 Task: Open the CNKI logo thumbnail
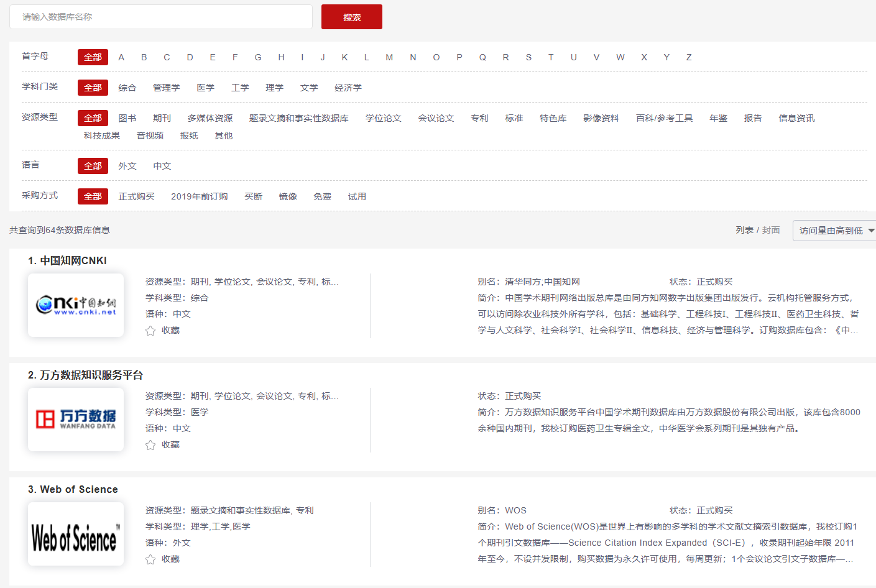coord(76,305)
